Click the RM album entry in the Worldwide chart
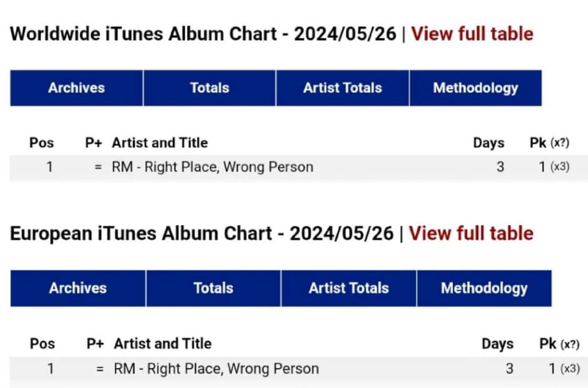588x388 pixels. [212, 167]
